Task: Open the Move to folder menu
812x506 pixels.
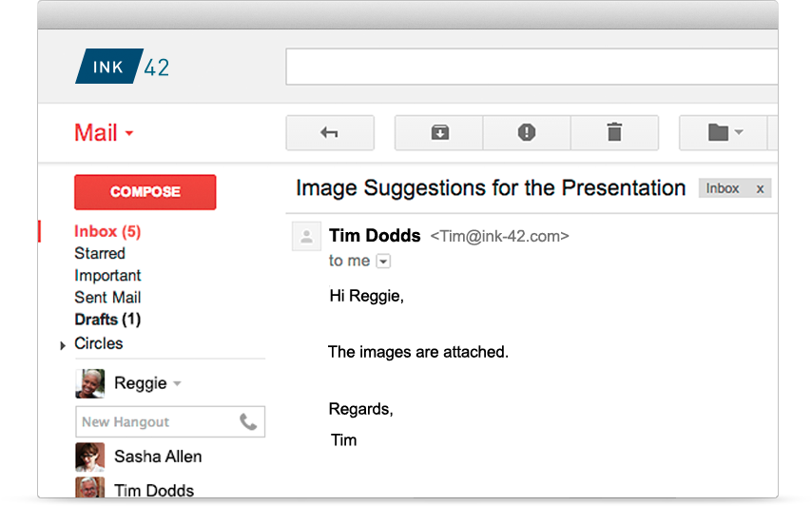Action: pyautogui.click(x=724, y=133)
